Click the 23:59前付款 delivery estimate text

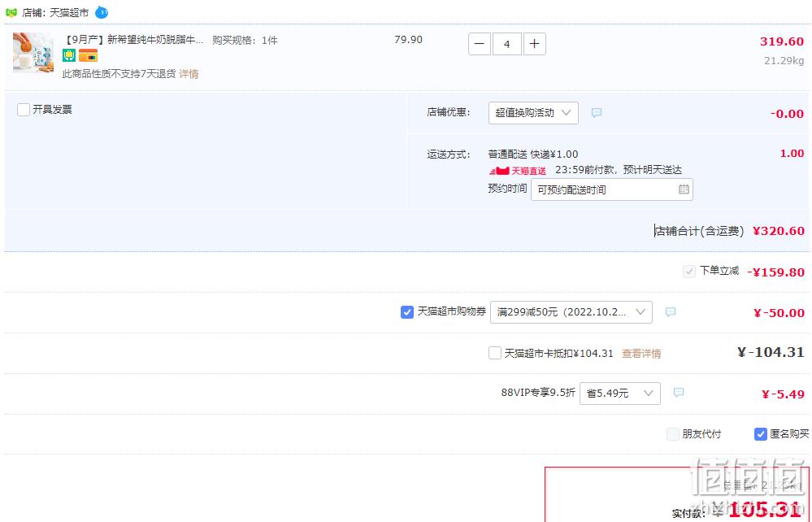click(619, 170)
